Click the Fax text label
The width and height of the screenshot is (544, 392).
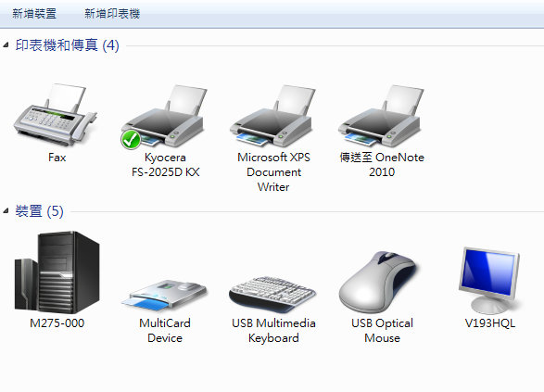57,158
